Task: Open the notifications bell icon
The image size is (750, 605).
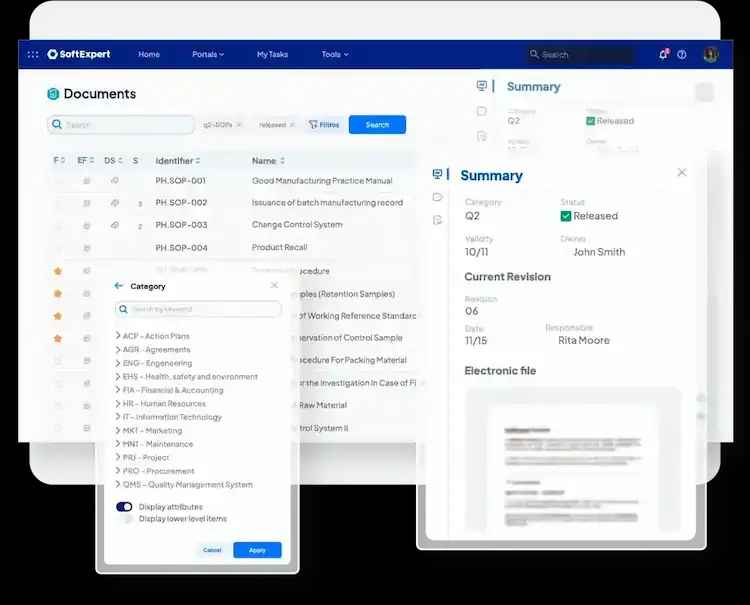Action: (x=663, y=54)
